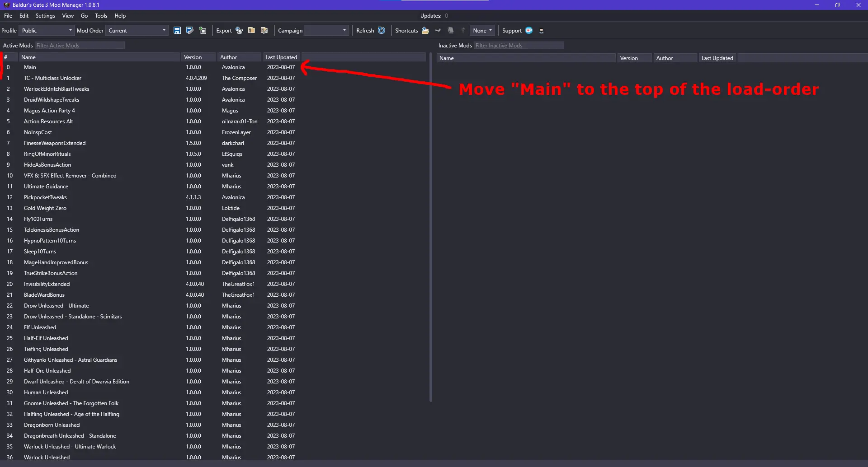Select NoInspCost mod row
The height and width of the screenshot is (467, 868).
click(212, 132)
